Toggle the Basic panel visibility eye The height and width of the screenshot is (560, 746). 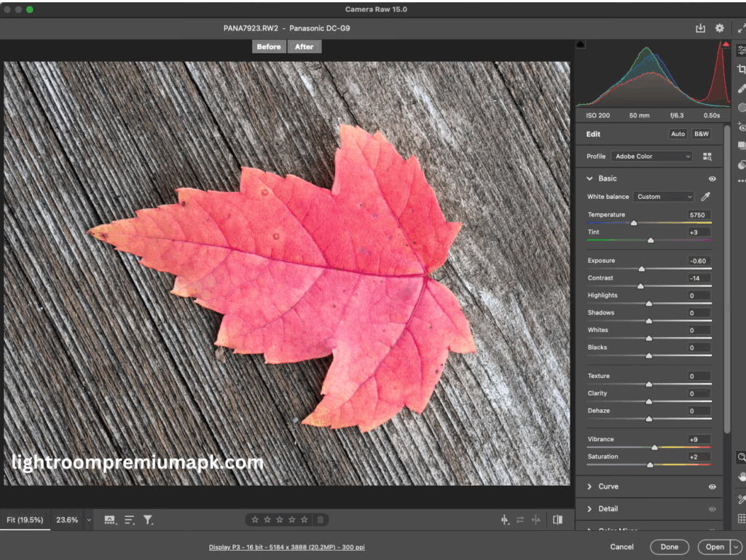coord(712,178)
